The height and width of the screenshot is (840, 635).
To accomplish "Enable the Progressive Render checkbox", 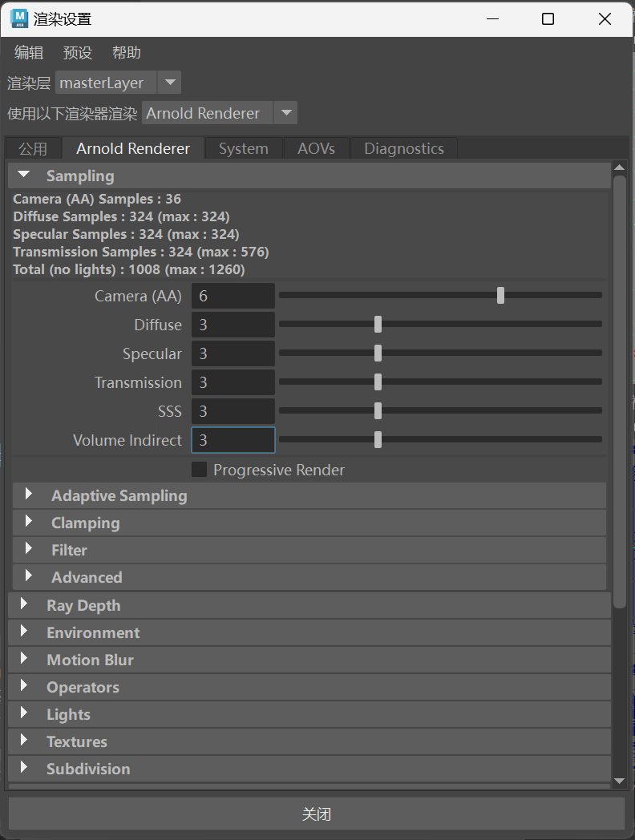I will (x=200, y=469).
